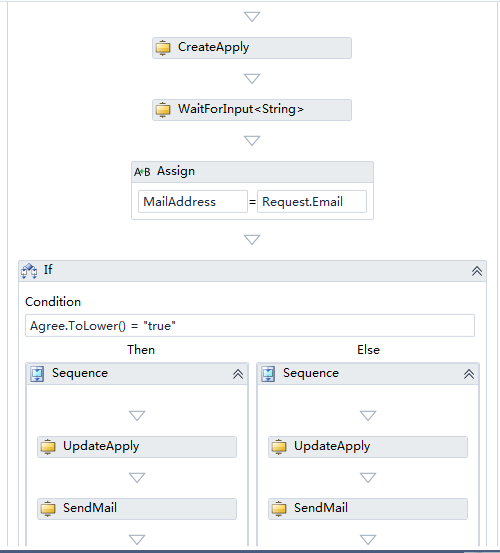
Task: Click the drop arrow above the If activity
Action: [252, 240]
